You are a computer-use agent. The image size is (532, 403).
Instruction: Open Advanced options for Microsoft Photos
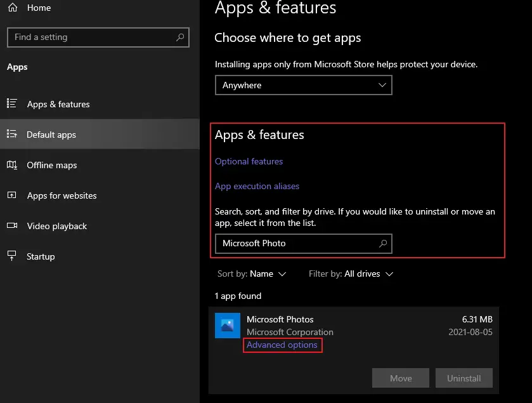(x=282, y=345)
